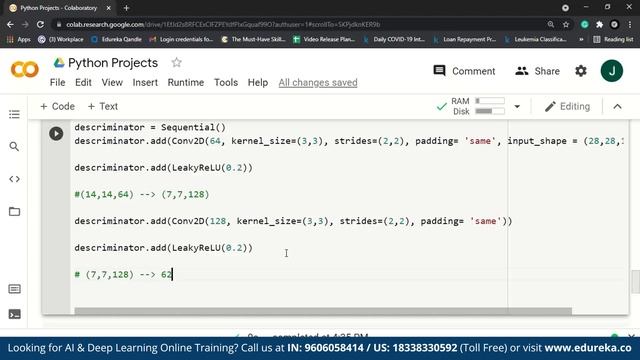640x360 pixels.
Task: Open the settings gear
Action: 581,71
